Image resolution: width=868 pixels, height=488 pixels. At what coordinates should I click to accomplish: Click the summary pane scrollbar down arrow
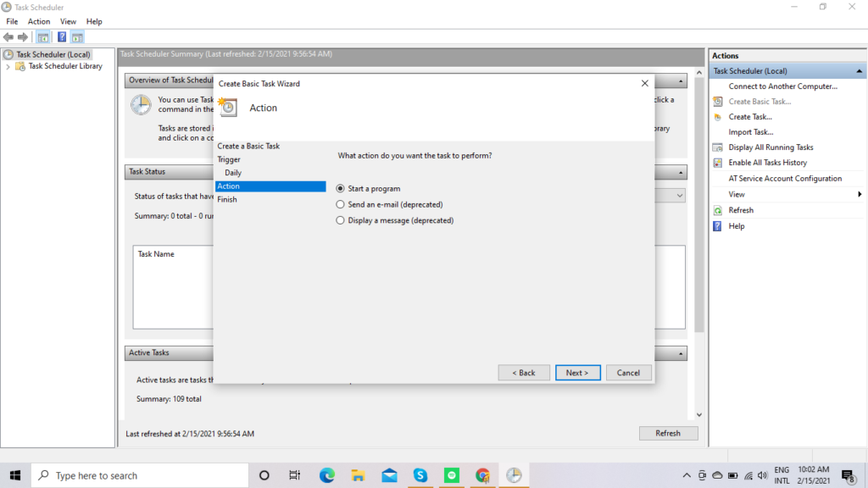tap(699, 414)
